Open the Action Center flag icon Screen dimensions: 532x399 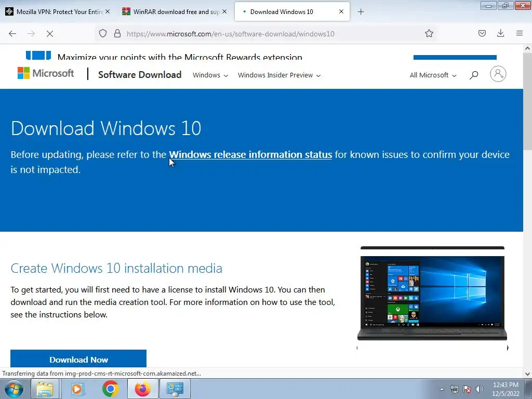tap(467, 389)
